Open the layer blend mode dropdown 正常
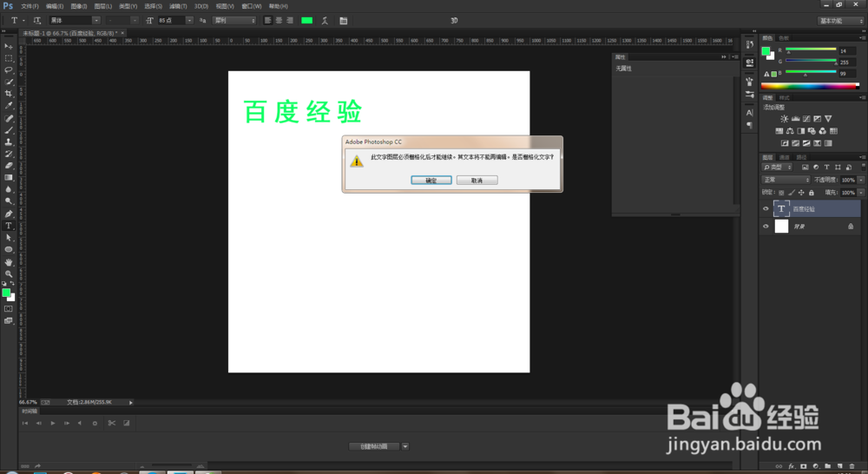This screenshot has width=868, height=474. coord(786,180)
